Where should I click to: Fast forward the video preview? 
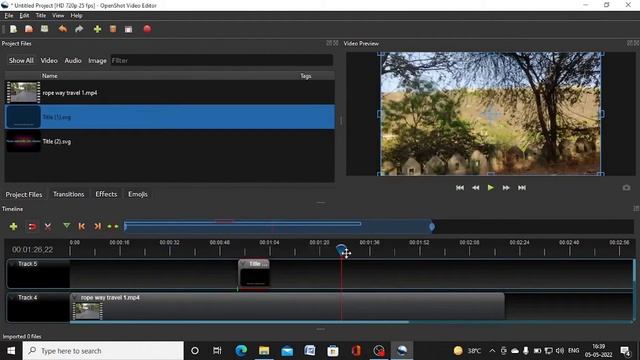506,188
